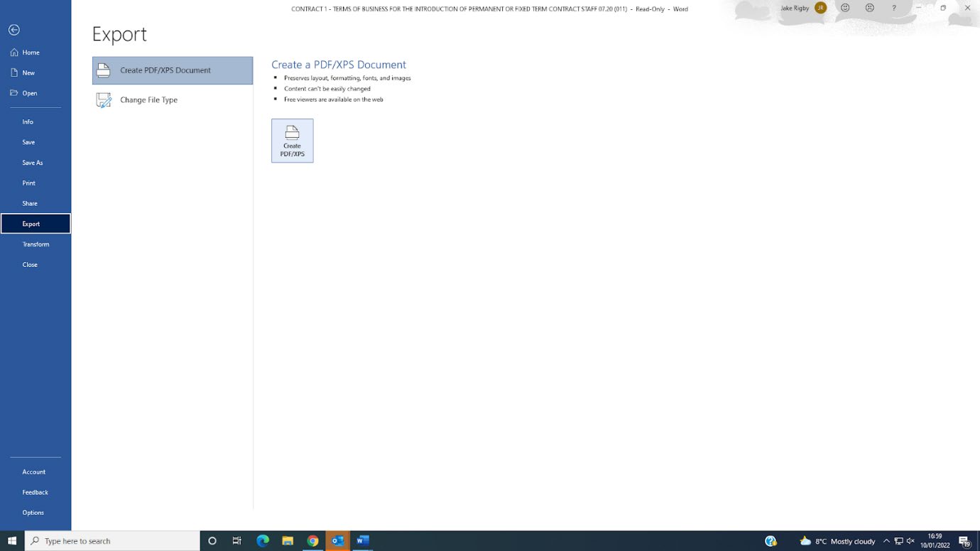The height and width of the screenshot is (551, 980).
Task: Open Word Options
Action: (33, 513)
